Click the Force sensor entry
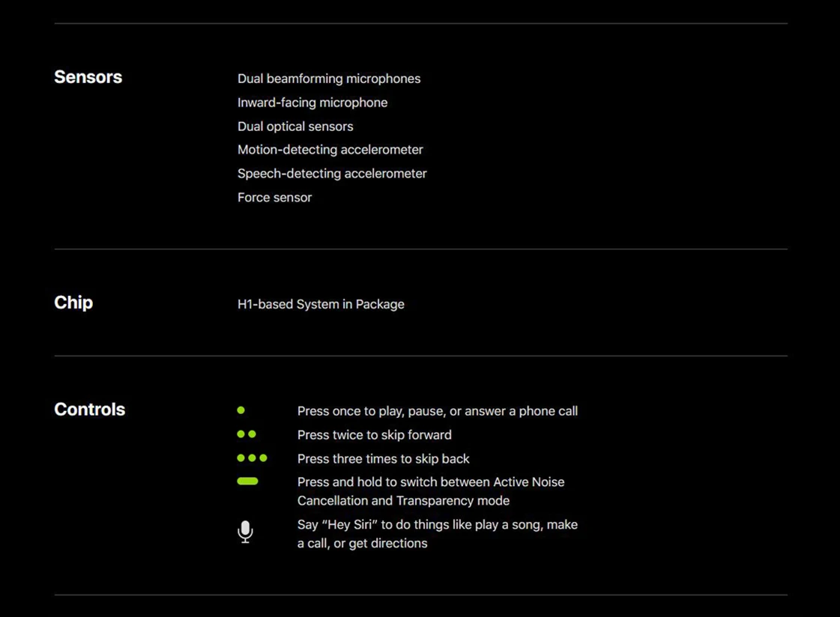 [x=274, y=198]
